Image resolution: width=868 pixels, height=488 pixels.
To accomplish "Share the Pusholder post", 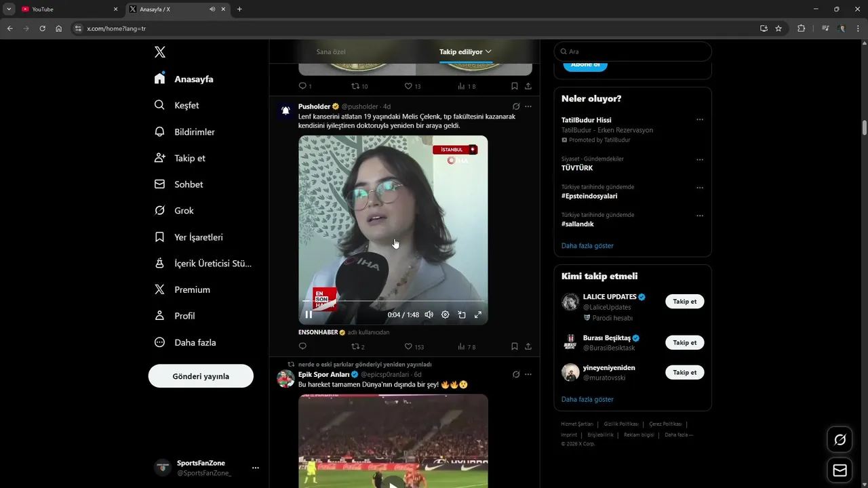I will point(528,346).
